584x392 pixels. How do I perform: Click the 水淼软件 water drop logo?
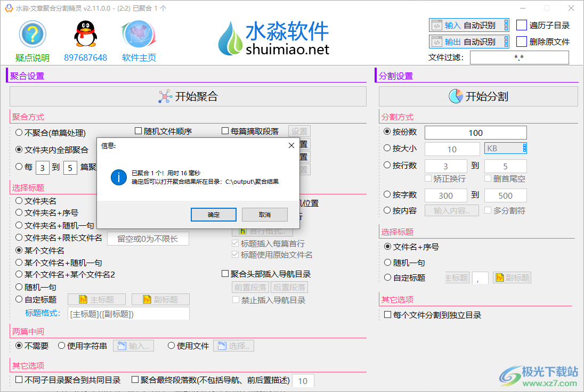[x=230, y=39]
